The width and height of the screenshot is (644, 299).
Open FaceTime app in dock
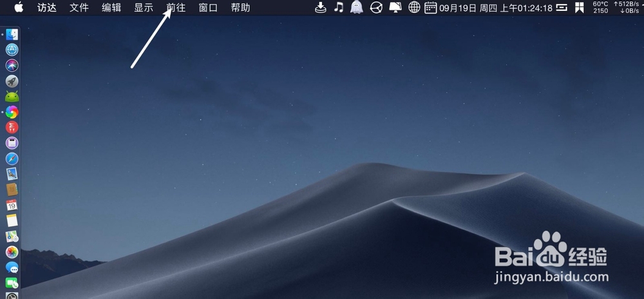pos(12,283)
